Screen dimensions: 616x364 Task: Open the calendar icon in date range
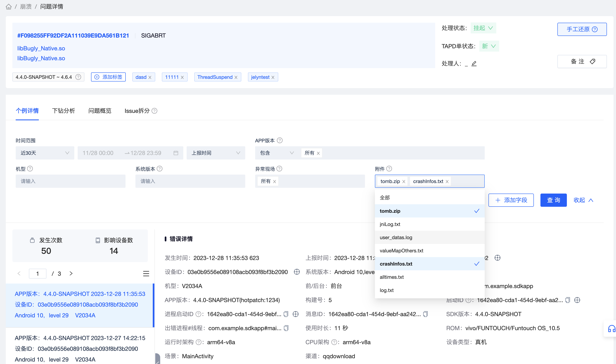(176, 153)
